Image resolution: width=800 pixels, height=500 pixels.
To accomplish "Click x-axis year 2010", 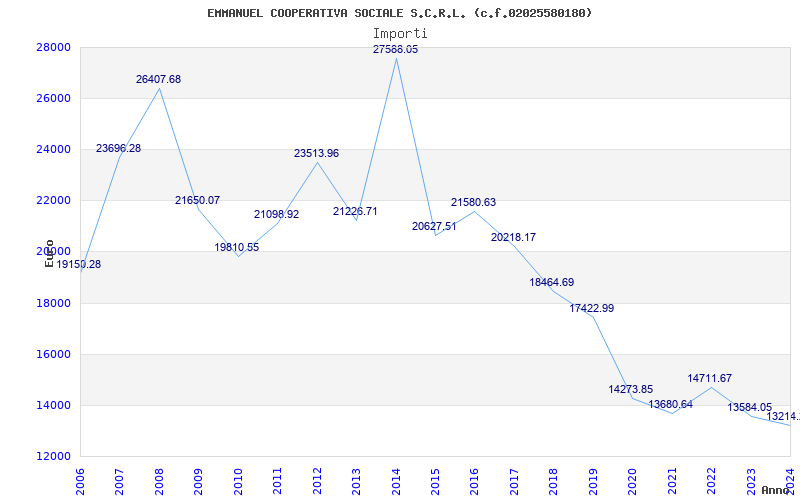I will [238, 481].
